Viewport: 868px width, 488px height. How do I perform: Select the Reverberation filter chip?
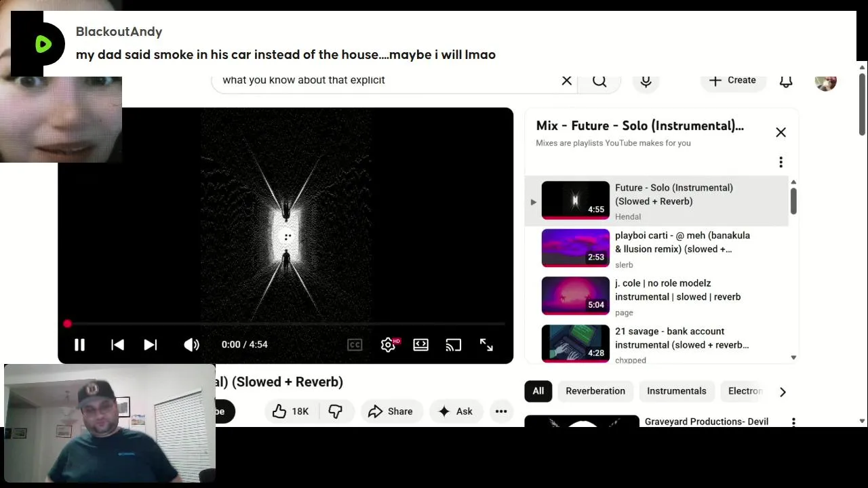tap(595, 391)
